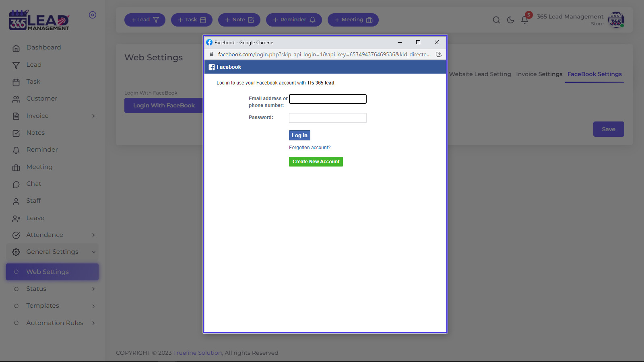
Task: Click the page install icon in Facebook address bar
Action: [x=439, y=54]
